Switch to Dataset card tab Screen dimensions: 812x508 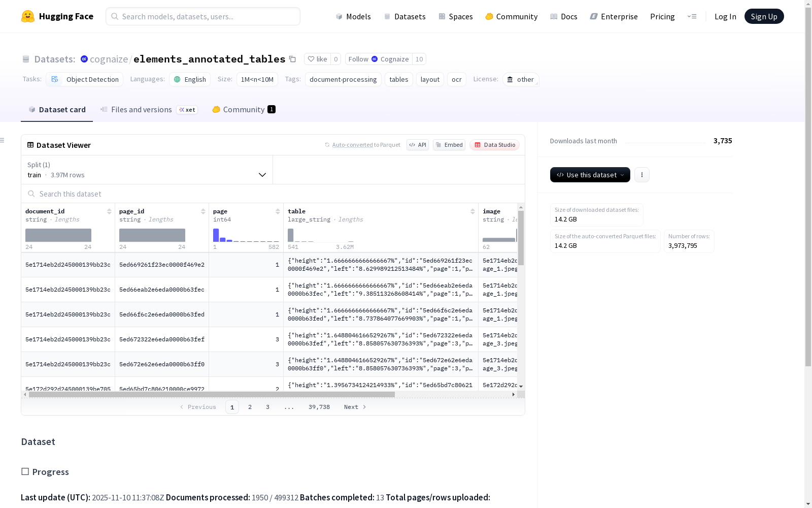click(57, 110)
